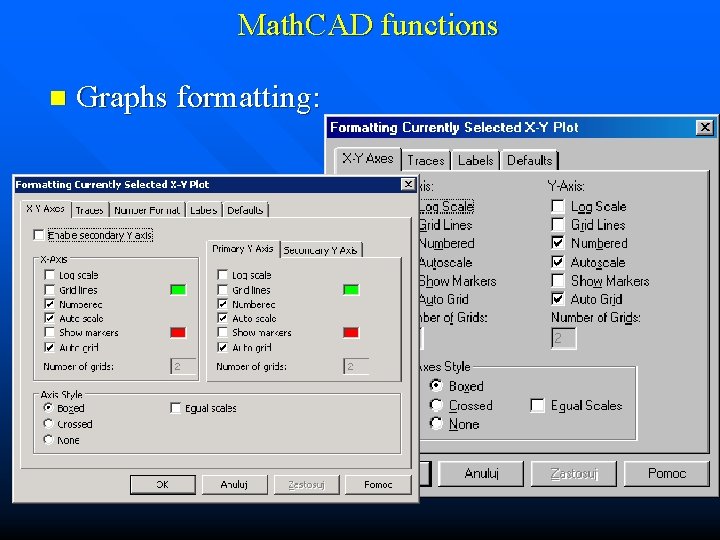Toggle Y-Axis Log Scale in back dialog
720x540 pixels.
(x=558, y=206)
